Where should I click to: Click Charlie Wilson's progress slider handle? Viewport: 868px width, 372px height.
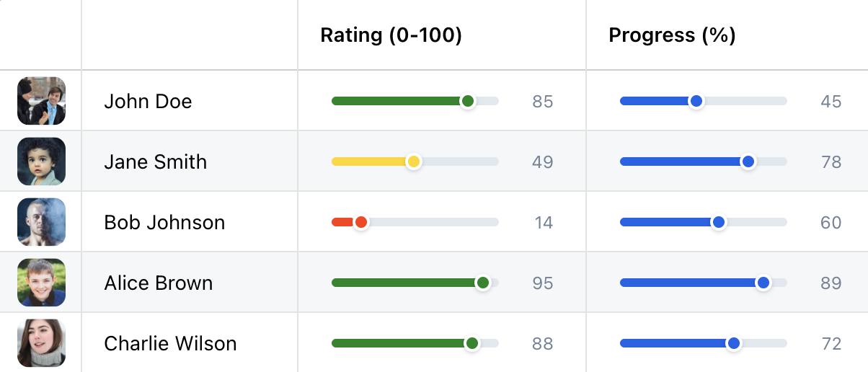click(x=734, y=343)
